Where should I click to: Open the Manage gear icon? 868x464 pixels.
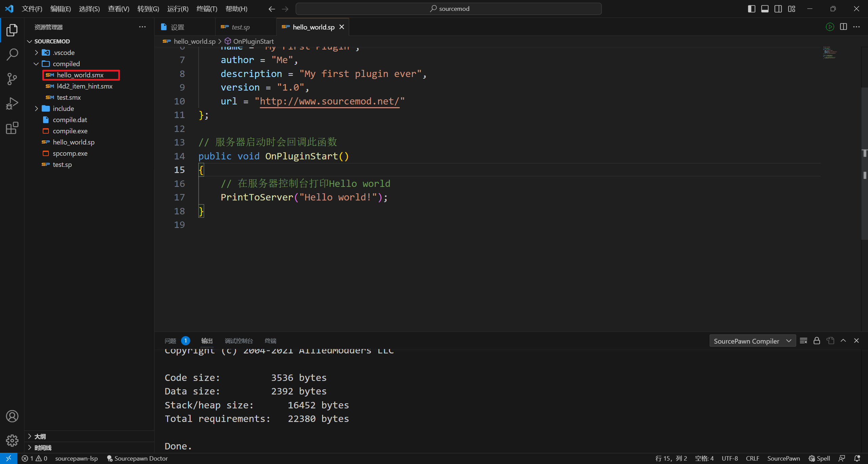(x=12, y=441)
